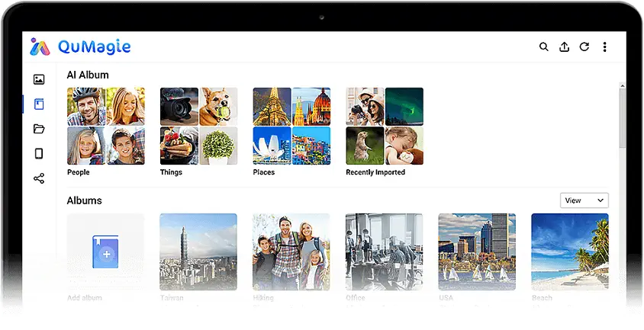Open the People AI album
The width and height of the screenshot is (644, 330).
coord(106,126)
